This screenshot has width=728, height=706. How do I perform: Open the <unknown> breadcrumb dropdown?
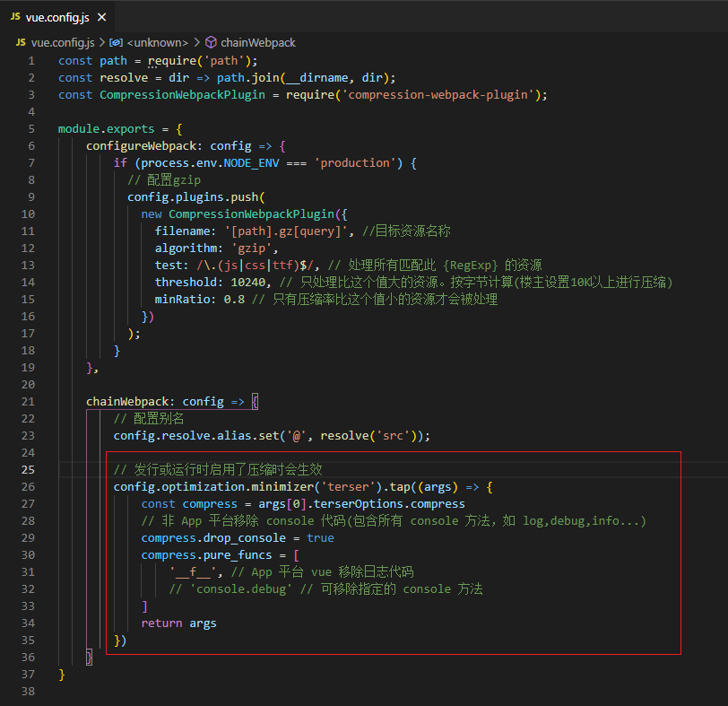coord(157,42)
